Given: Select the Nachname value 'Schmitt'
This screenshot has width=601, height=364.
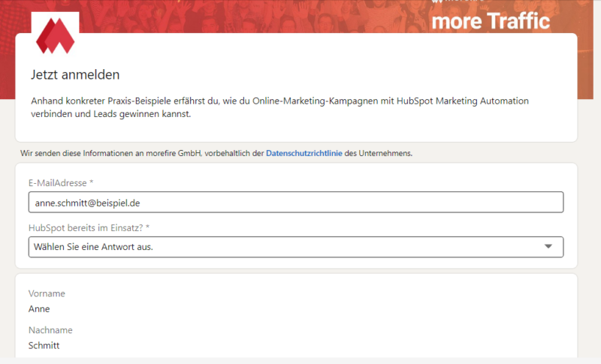Looking at the screenshot, I should point(44,345).
